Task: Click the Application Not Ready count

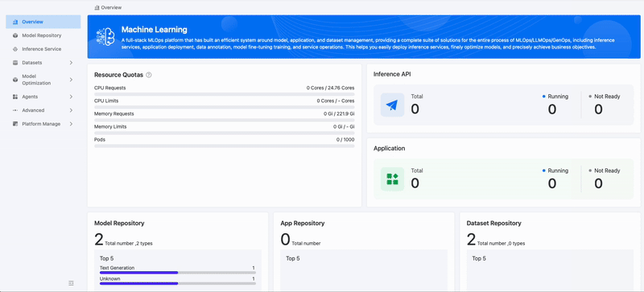Action: click(598, 183)
